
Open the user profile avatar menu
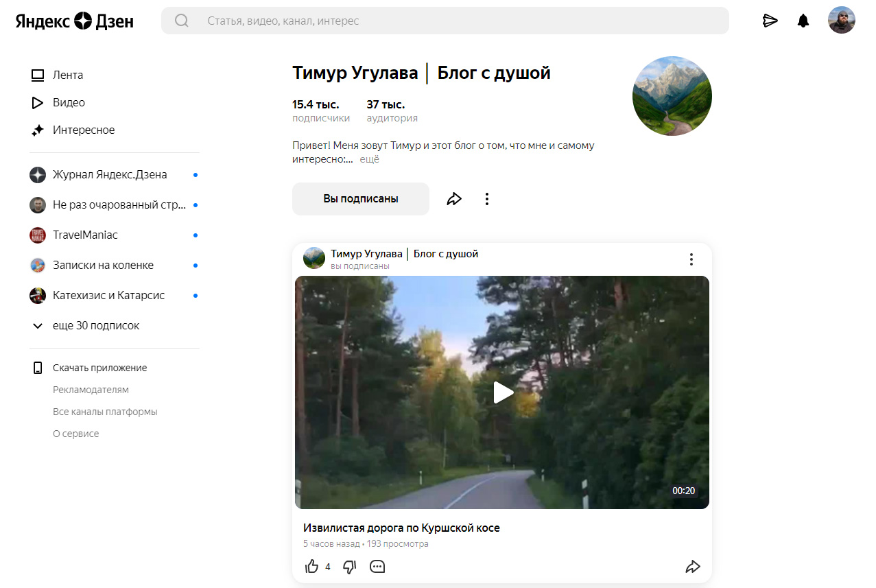coord(842,20)
